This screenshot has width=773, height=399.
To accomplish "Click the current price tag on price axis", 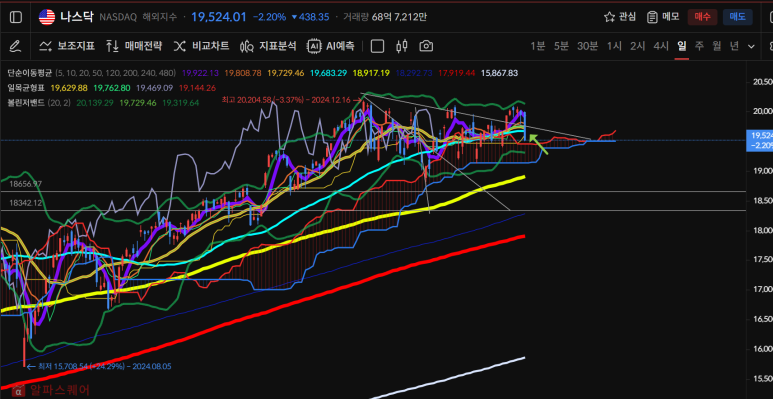I will 760,141.
